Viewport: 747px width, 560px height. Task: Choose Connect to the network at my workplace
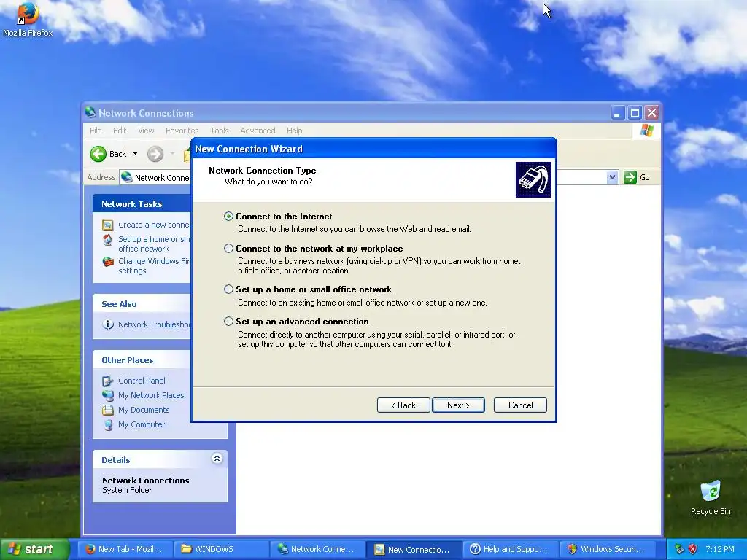click(228, 249)
